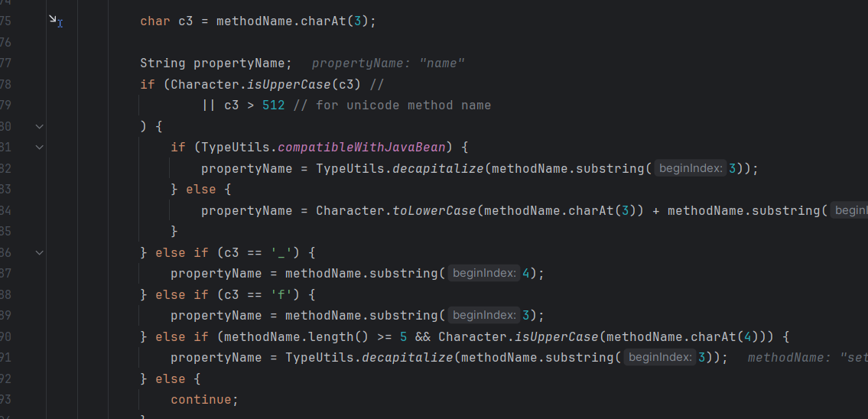Collapse the fold chevron beside ') {' line
868x419 pixels.
40,126
